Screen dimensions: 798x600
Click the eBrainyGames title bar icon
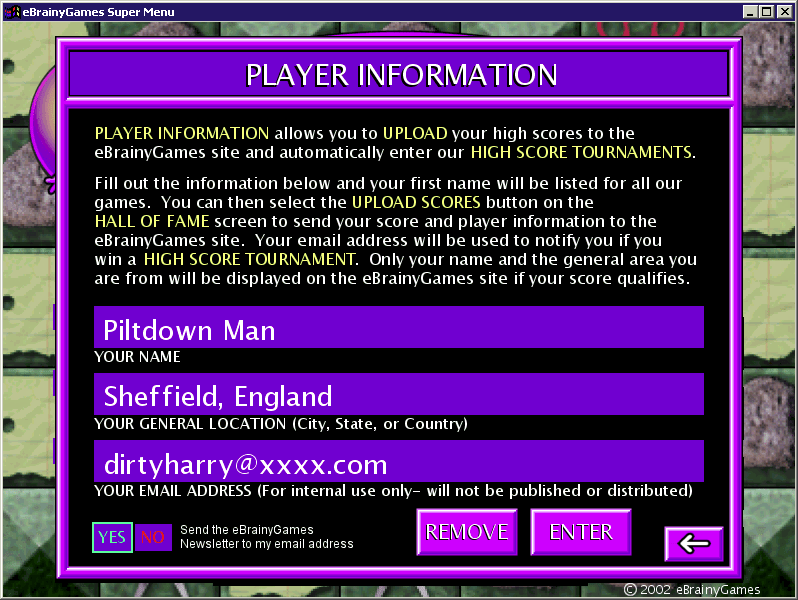(12, 11)
